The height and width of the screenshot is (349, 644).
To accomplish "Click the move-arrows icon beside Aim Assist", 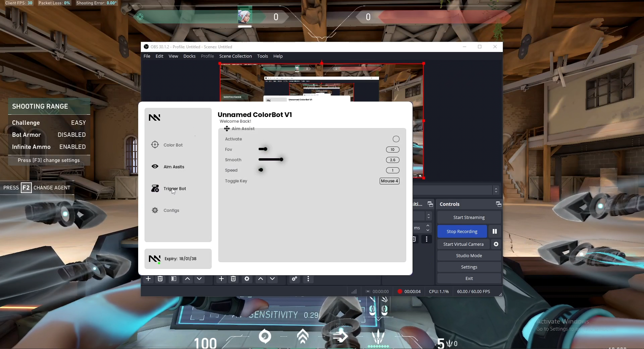I will click(x=227, y=128).
